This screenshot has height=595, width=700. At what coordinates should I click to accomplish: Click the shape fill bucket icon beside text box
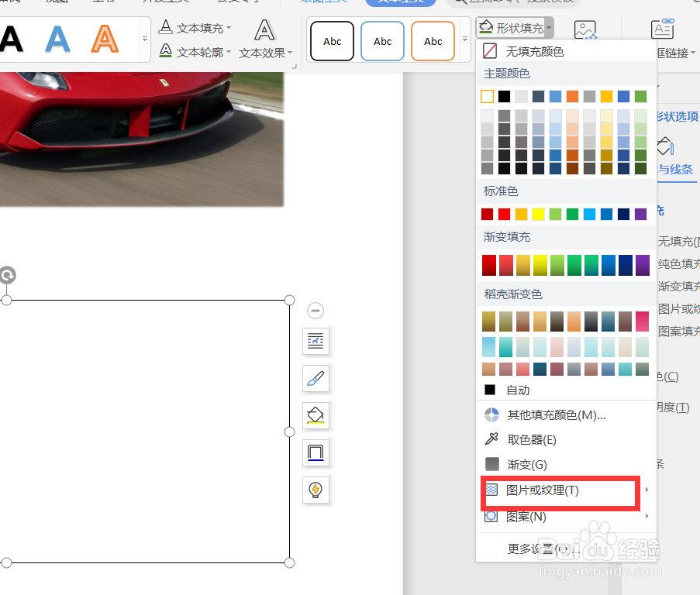pyautogui.click(x=316, y=415)
